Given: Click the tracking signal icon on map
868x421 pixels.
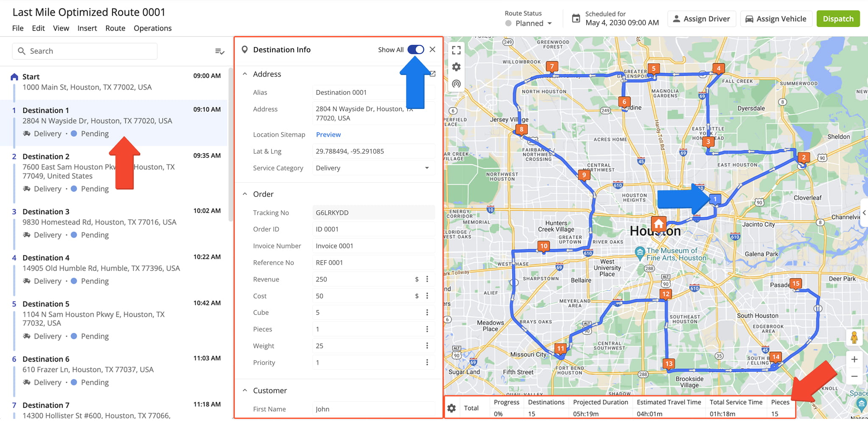Looking at the screenshot, I should [456, 84].
